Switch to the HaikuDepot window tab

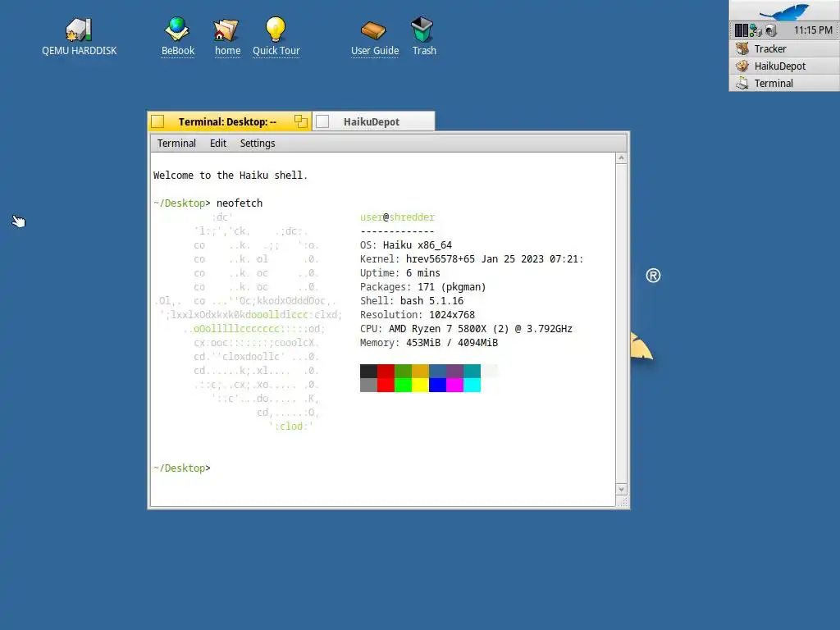pyautogui.click(x=372, y=121)
